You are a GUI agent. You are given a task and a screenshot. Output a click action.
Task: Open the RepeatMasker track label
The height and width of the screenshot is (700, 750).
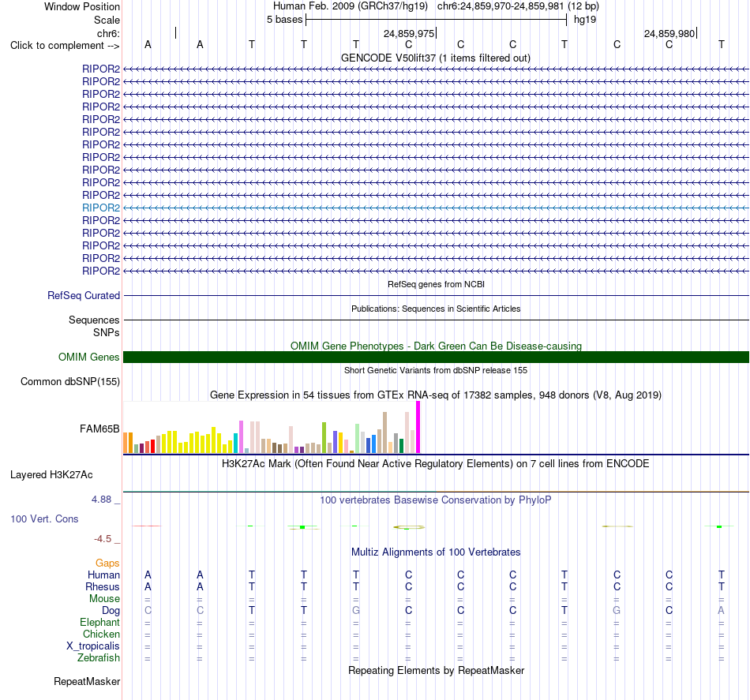[x=87, y=681]
